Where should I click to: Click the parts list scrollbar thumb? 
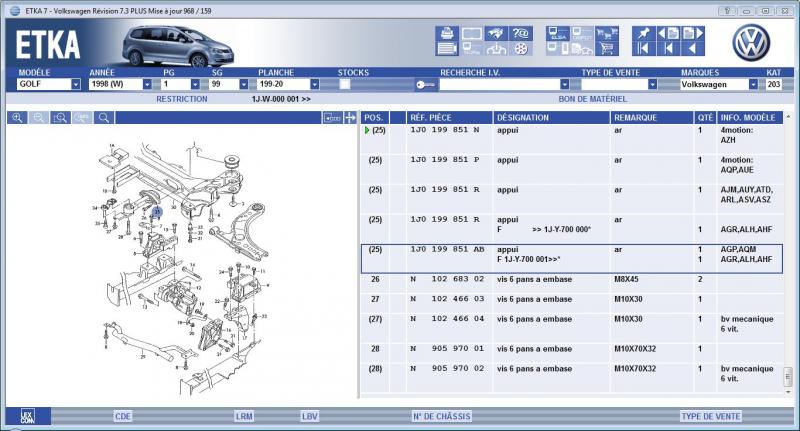[x=788, y=377]
